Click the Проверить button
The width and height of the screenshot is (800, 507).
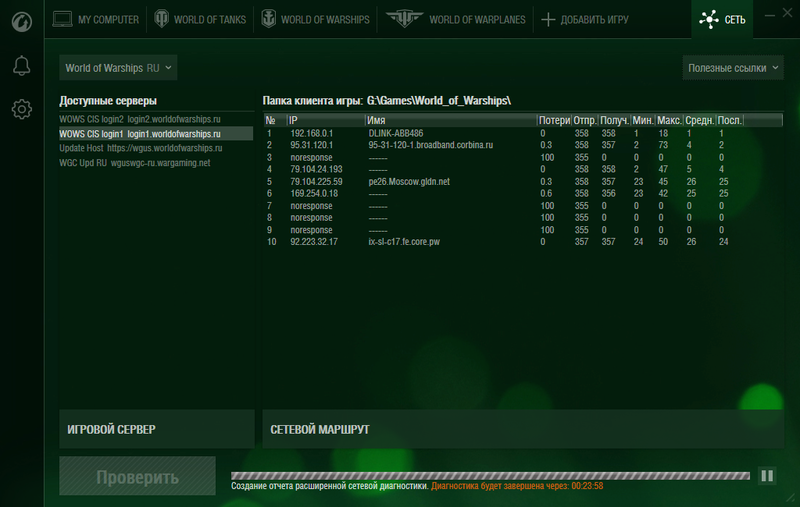pyautogui.click(x=137, y=476)
